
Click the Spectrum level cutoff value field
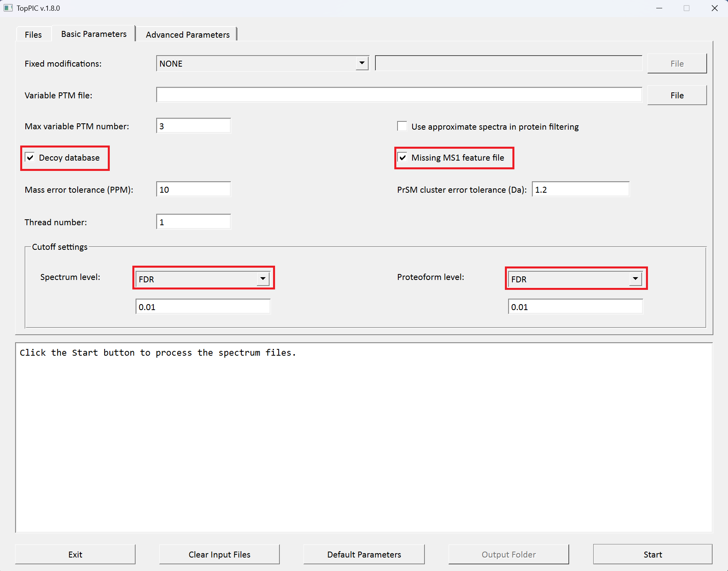tap(203, 307)
